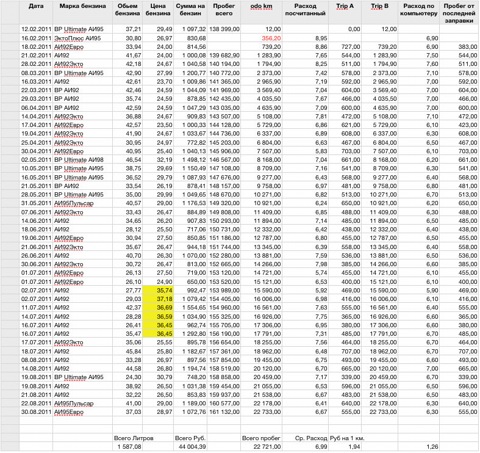
Task: Click the "Всего Руб." label cell
Action: click(x=190, y=438)
